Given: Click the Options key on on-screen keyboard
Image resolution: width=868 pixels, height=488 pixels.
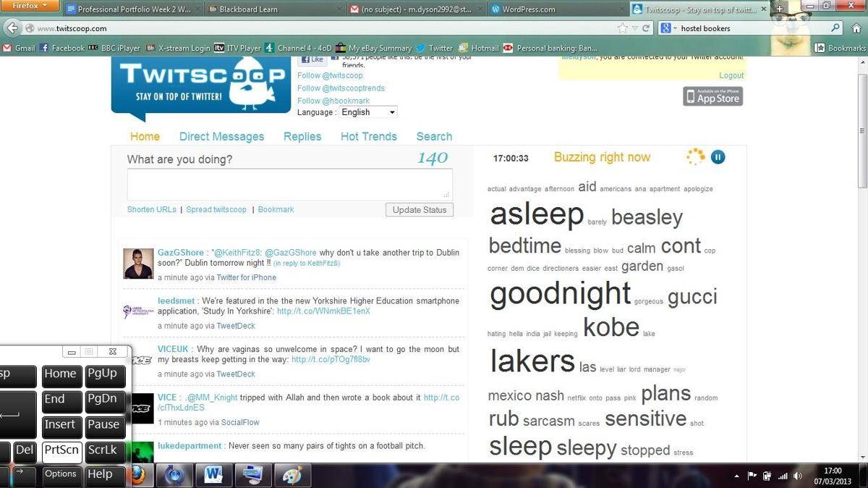Looking at the screenshot, I should click(61, 474).
